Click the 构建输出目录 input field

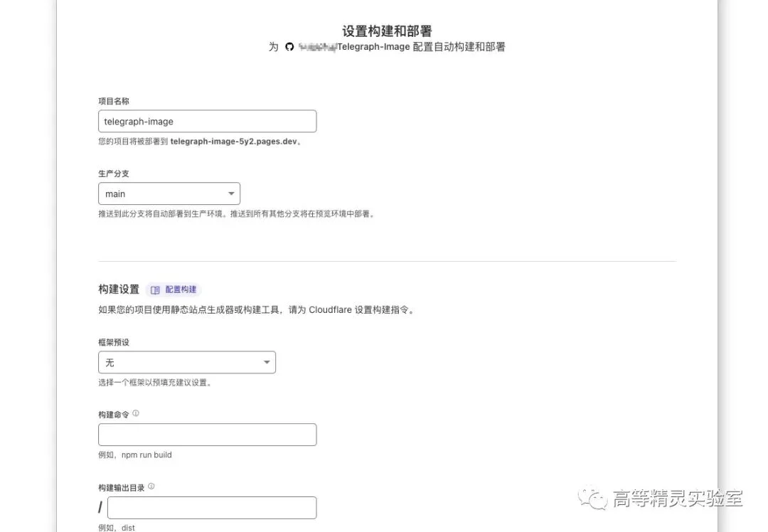point(212,508)
